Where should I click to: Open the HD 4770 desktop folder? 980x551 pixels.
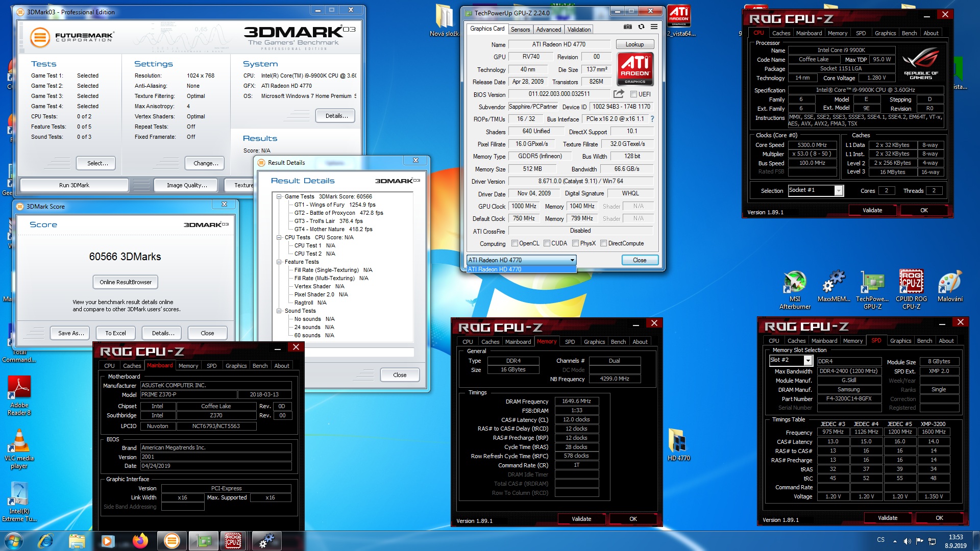click(678, 444)
